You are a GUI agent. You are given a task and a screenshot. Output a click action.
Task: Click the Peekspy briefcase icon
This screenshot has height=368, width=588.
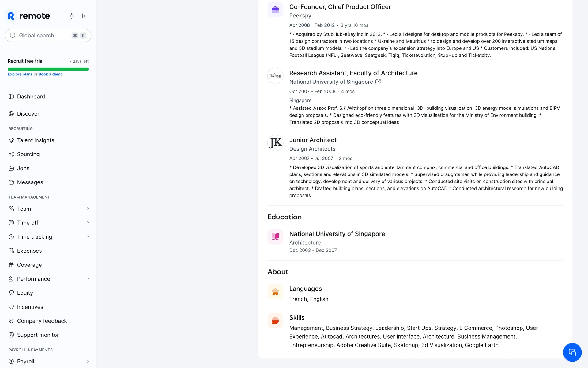click(x=275, y=10)
